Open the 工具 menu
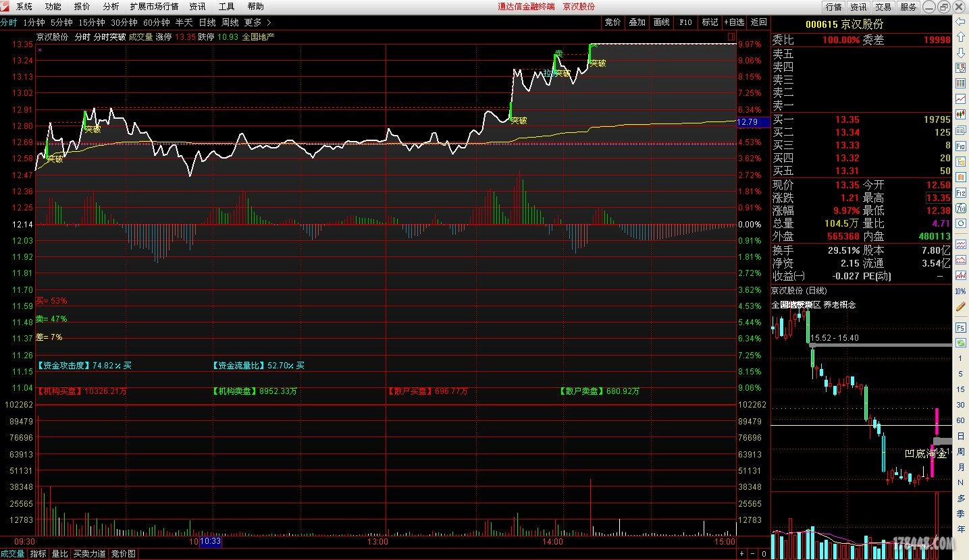This screenshot has height=560, width=969. click(227, 7)
